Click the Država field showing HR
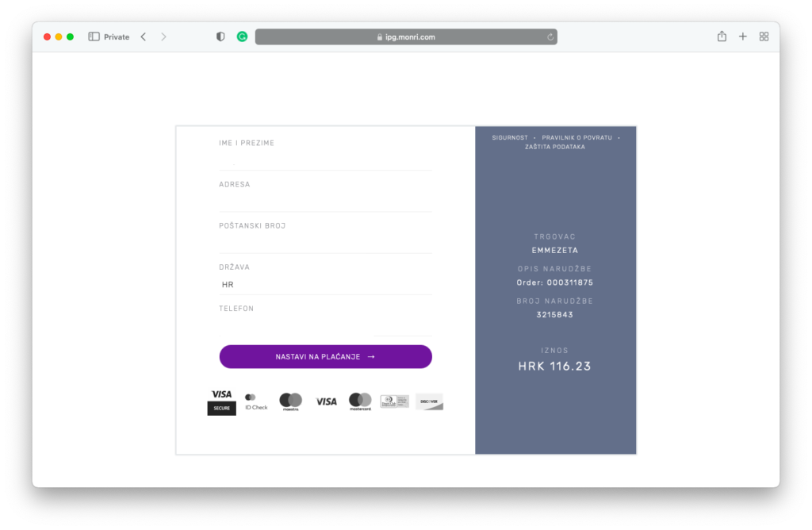This screenshot has width=812, height=530. 325,285
